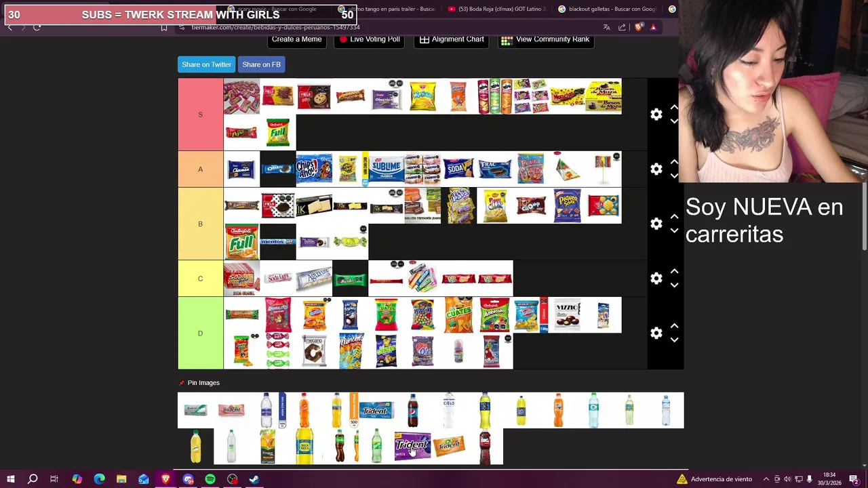This screenshot has width=868, height=488.
Task: Open taskbar search
Action: (x=33, y=479)
